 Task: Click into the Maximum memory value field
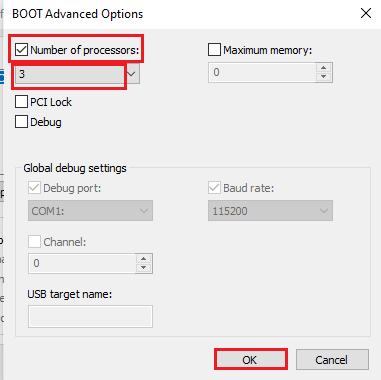(x=262, y=72)
